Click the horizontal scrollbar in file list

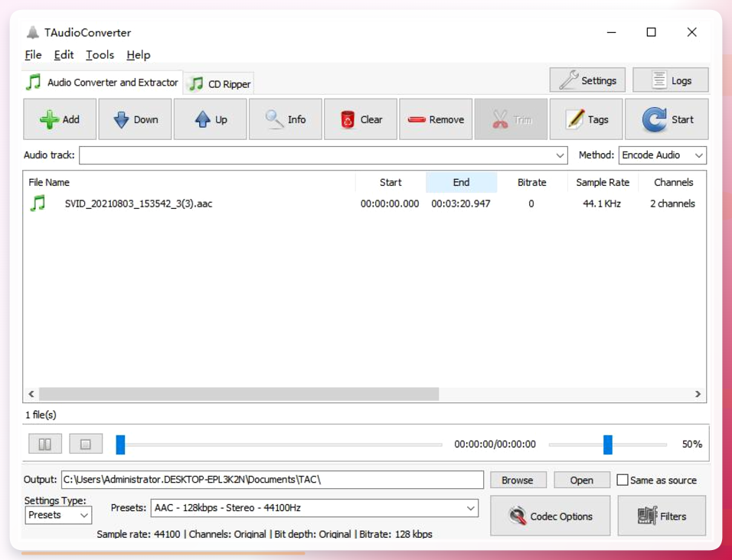click(x=239, y=394)
